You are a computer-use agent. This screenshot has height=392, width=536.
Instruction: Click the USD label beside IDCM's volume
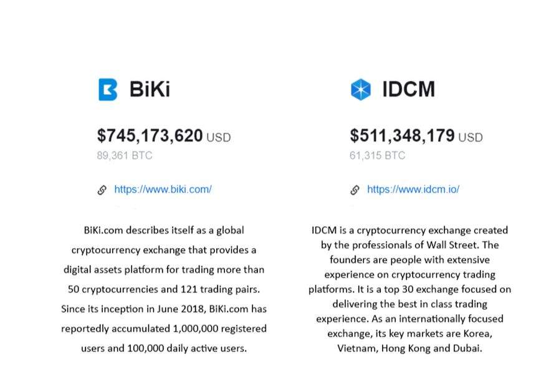coord(470,137)
